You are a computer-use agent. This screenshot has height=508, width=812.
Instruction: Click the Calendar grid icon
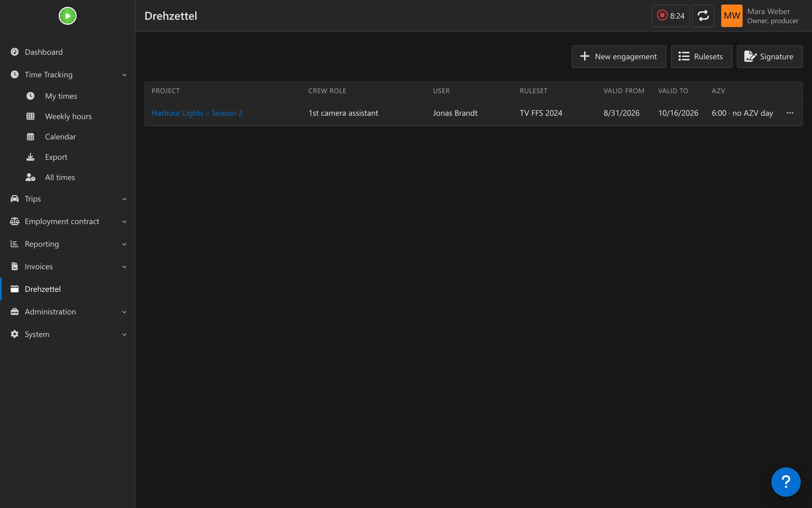[x=30, y=137]
